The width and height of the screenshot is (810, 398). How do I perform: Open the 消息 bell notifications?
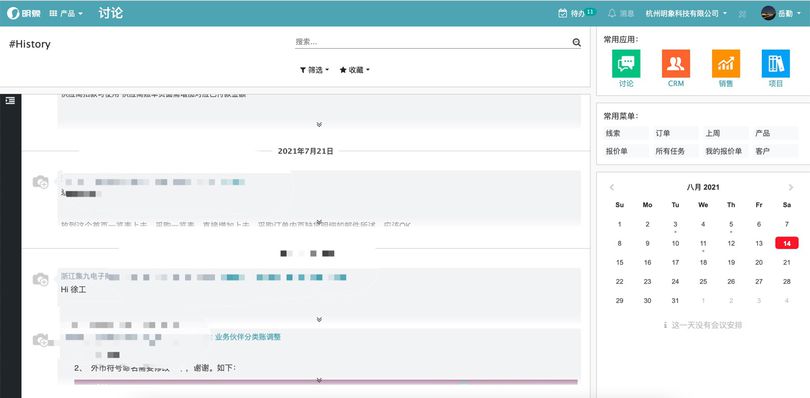[x=621, y=13]
